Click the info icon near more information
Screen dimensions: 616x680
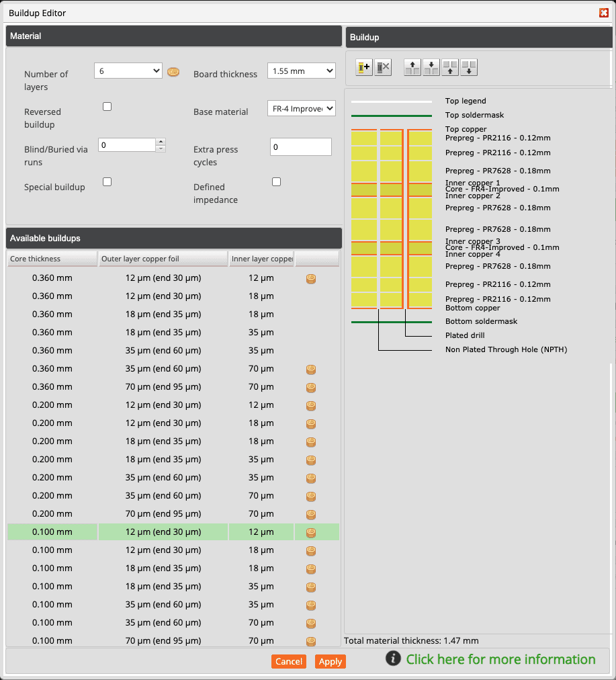393,658
